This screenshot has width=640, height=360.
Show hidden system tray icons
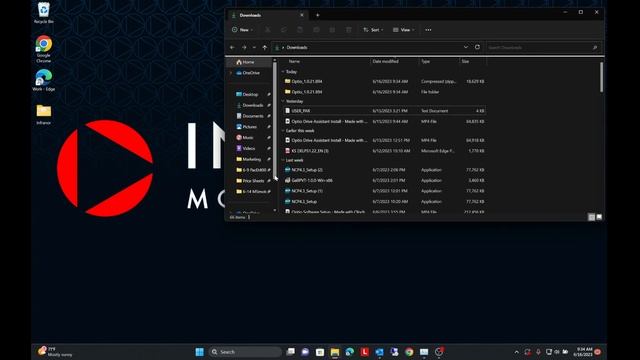click(517, 352)
